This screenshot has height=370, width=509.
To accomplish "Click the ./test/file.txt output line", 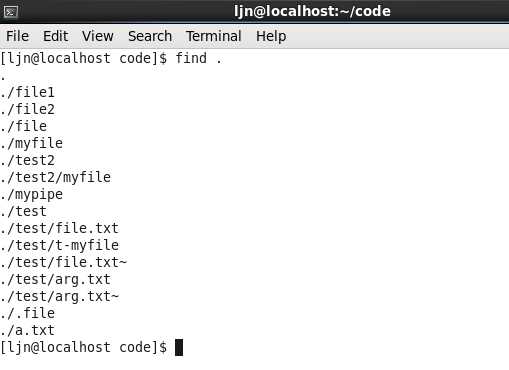I will (59, 228).
